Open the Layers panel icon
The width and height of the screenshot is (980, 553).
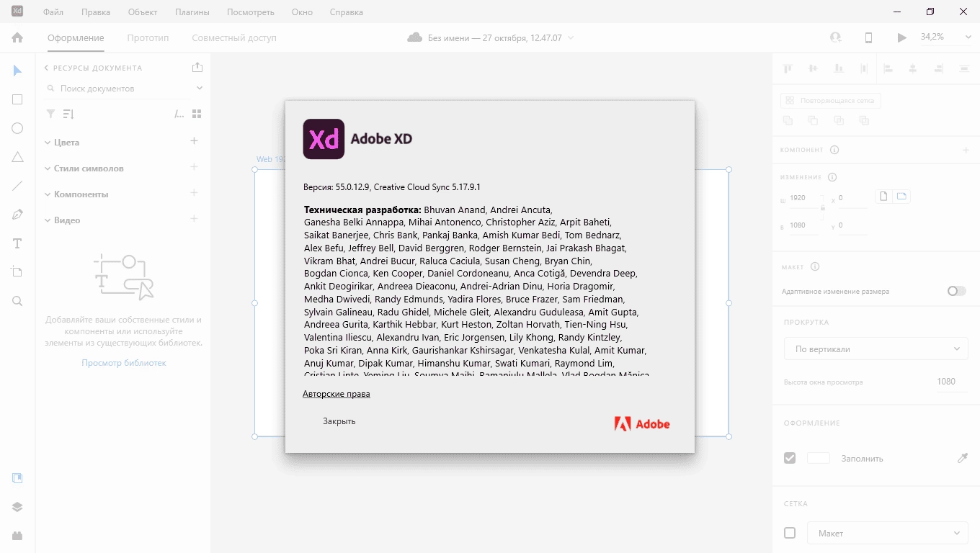[18, 507]
